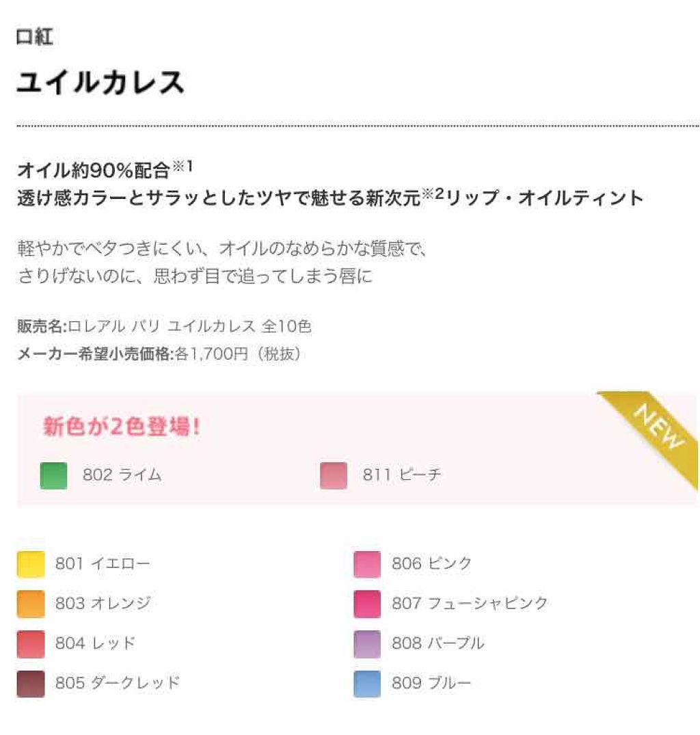Click the blue 809 ブルー swatch
This screenshot has width=700, height=735.
tap(367, 684)
